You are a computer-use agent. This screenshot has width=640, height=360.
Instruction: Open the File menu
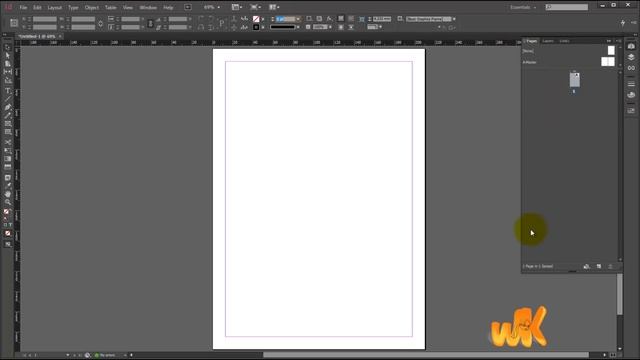click(23, 7)
